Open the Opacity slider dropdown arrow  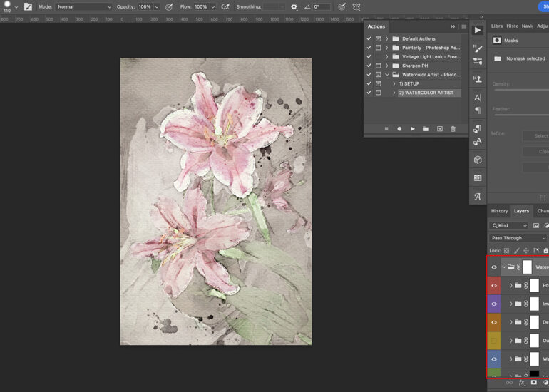point(157,6)
